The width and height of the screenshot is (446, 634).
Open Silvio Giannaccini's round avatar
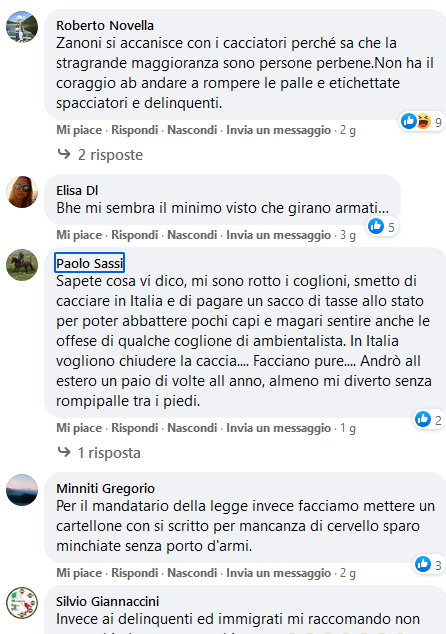pyautogui.click(x=22, y=602)
